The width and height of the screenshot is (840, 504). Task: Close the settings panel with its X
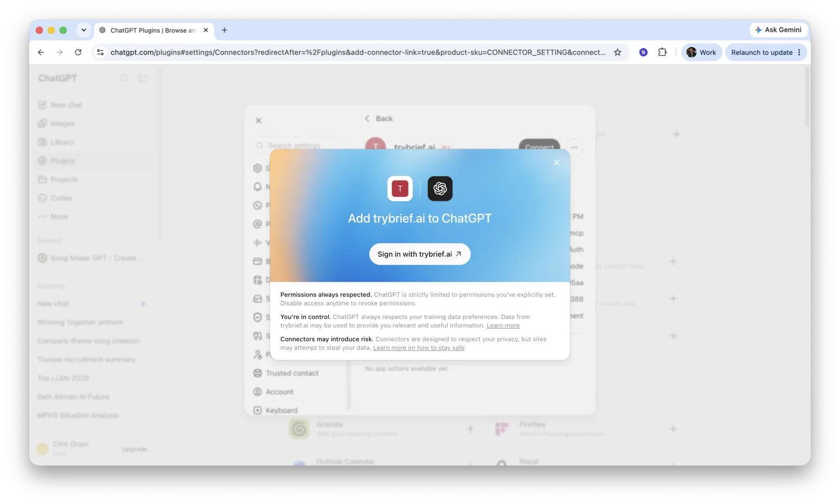[259, 121]
